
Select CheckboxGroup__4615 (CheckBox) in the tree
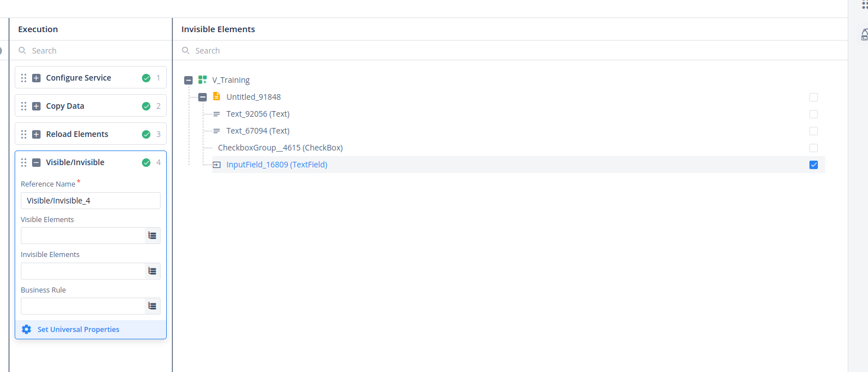281,148
